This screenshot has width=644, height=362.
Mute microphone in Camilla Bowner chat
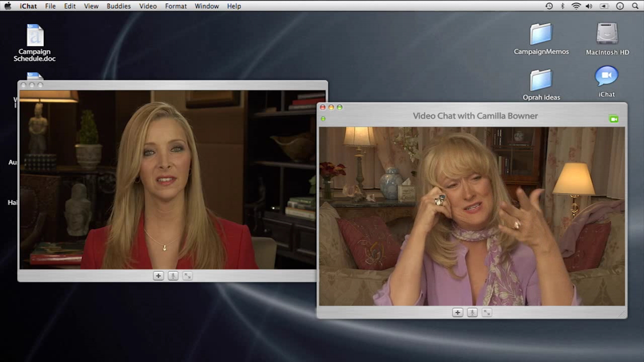pyautogui.click(x=472, y=312)
